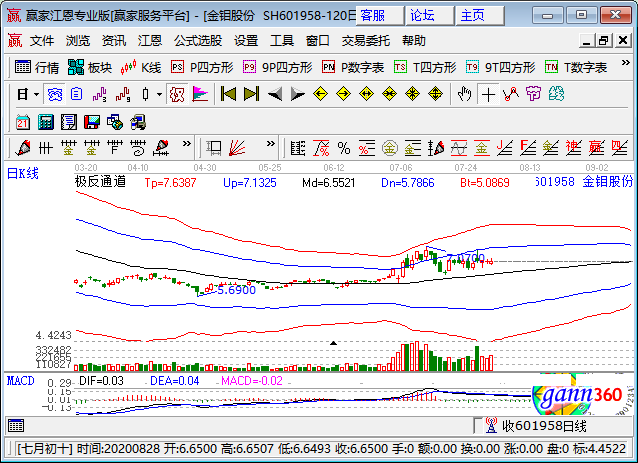Image resolution: width=638 pixels, height=463 pixels.
Task: Click the floppy disk save icon
Action: point(92,122)
